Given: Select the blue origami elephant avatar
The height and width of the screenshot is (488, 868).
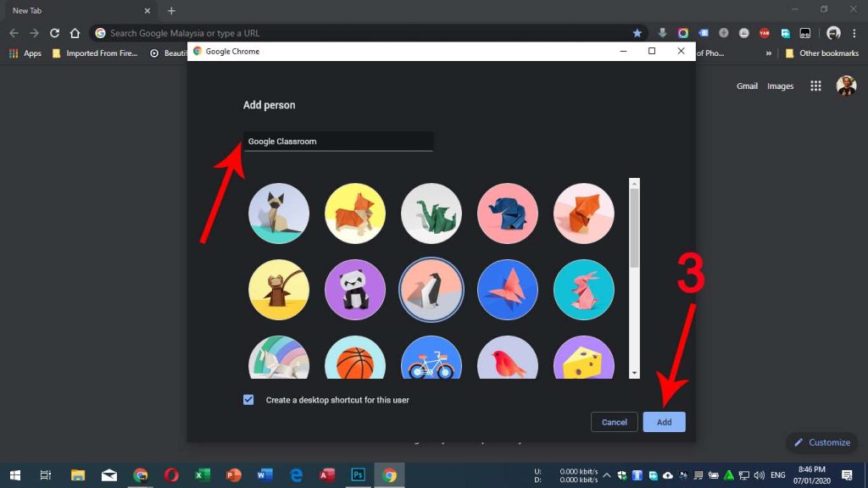Looking at the screenshot, I should point(508,213).
